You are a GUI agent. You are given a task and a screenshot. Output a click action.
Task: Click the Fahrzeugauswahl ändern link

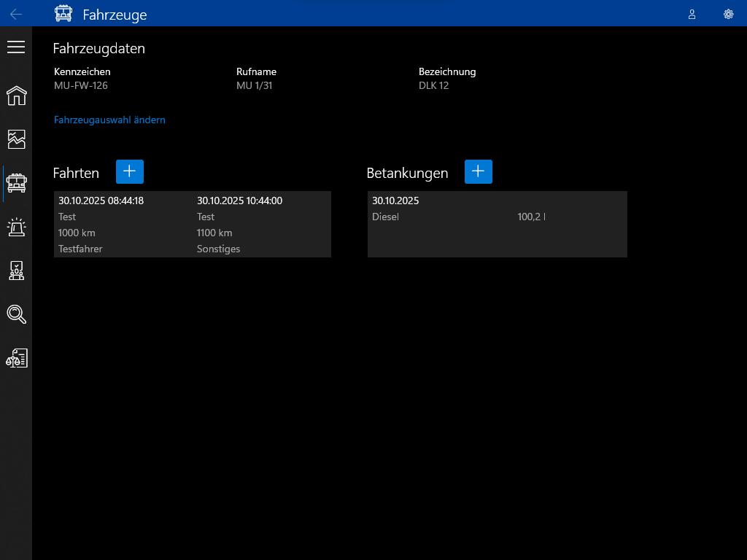(109, 120)
